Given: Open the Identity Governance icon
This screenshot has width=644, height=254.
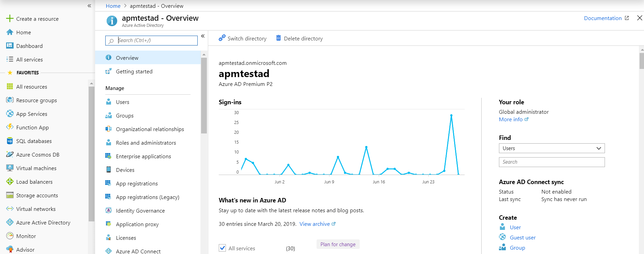Looking at the screenshot, I should [x=109, y=211].
